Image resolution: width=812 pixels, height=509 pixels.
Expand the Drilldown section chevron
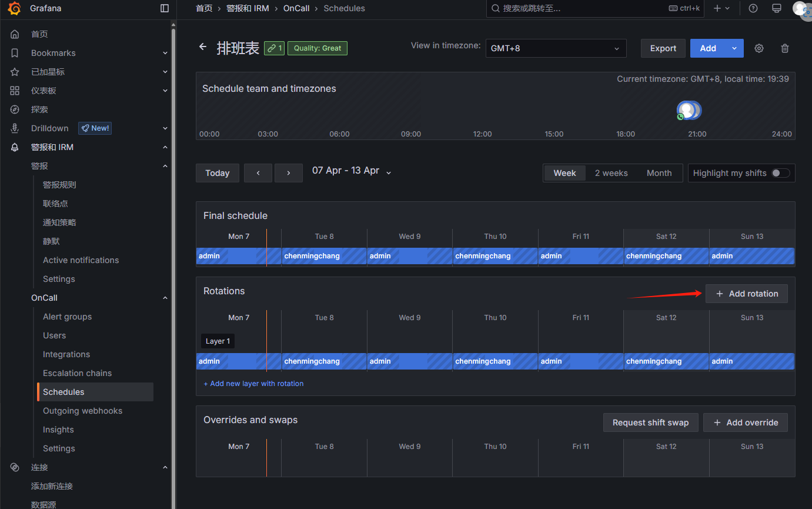pos(165,128)
